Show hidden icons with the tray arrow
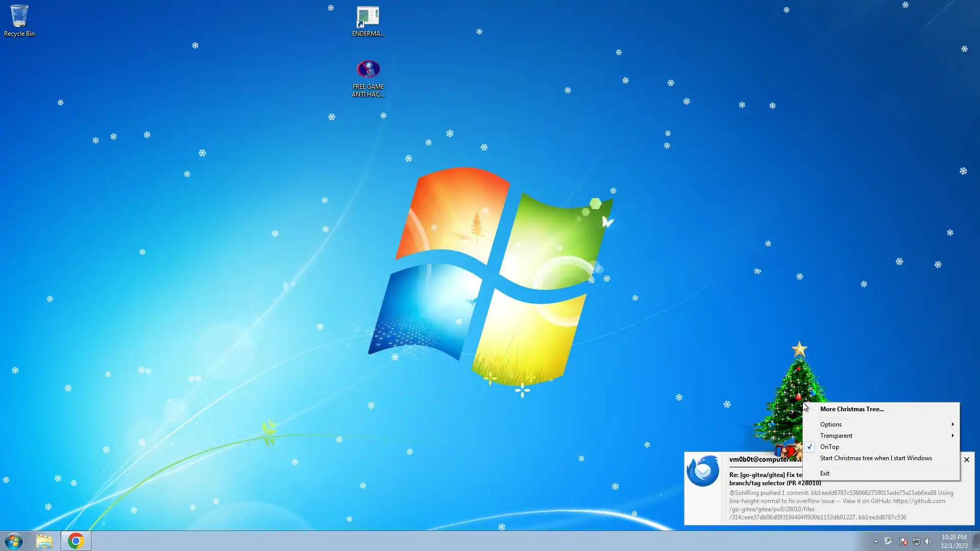 (876, 541)
